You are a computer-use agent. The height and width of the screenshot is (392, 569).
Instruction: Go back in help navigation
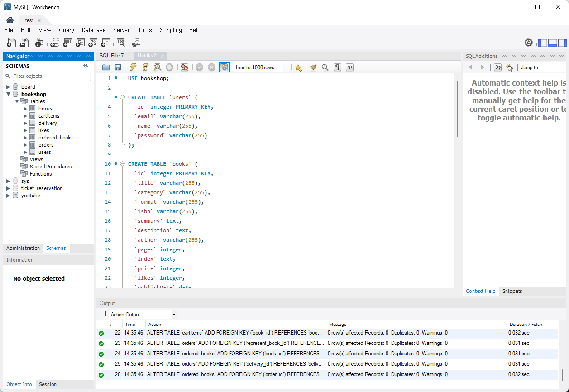470,67
